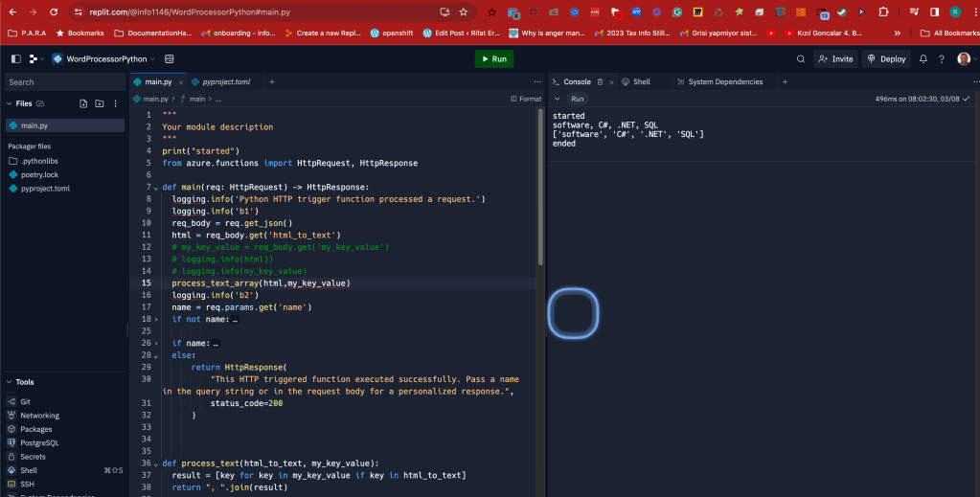Screen dimensions: 980x497
Task: Select main.py in the file tree
Action: 65,125
